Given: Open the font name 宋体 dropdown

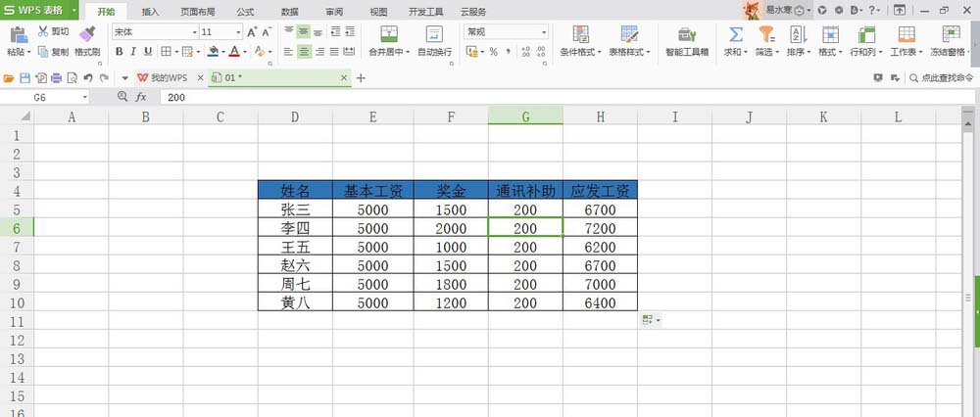Looking at the screenshot, I should [x=194, y=32].
